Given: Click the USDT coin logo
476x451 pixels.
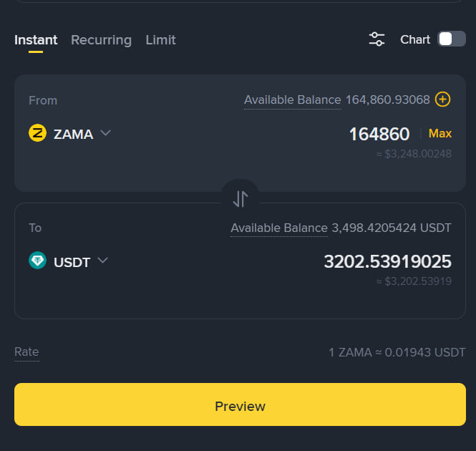Looking at the screenshot, I should [38, 261].
